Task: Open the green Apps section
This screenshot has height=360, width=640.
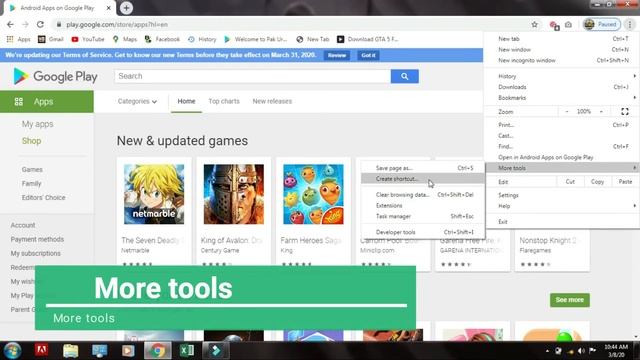Action: 47,102
